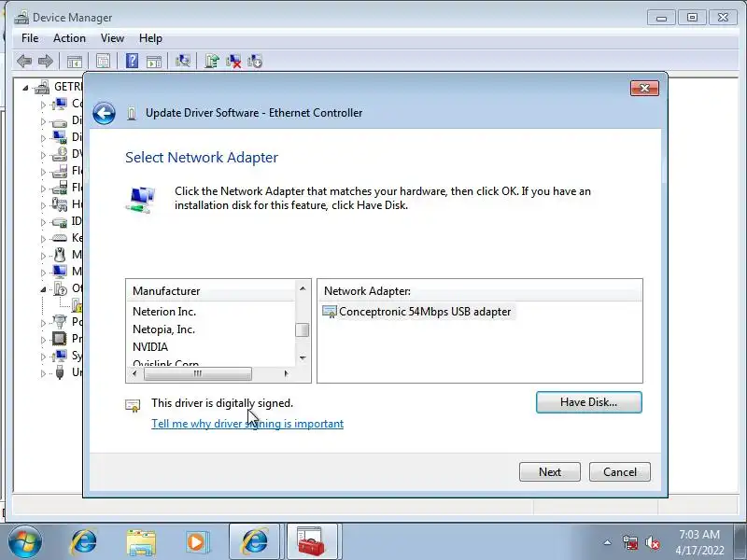Open the File menu

(30, 38)
